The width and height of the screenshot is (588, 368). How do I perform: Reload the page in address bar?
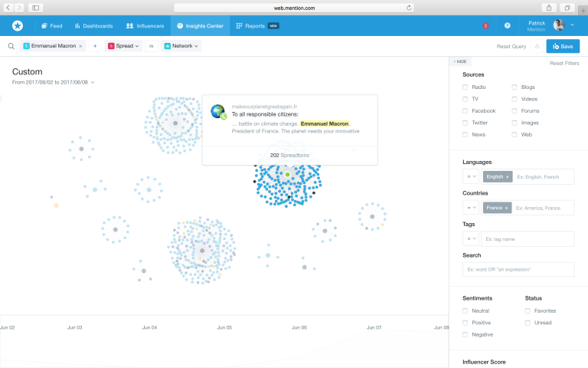[409, 8]
